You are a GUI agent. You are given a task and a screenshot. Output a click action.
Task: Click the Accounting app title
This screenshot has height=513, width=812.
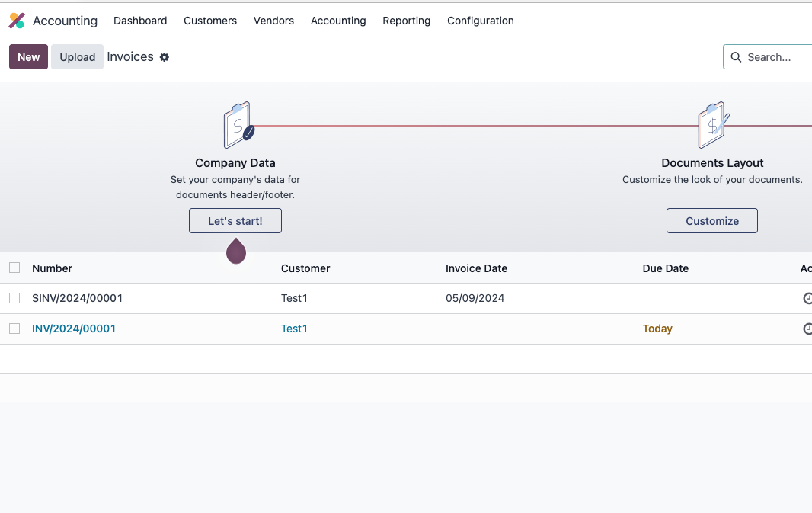pyautogui.click(x=65, y=21)
